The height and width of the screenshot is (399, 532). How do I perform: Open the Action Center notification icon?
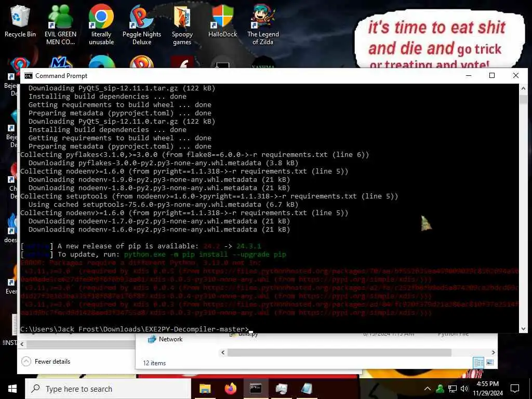pos(515,389)
